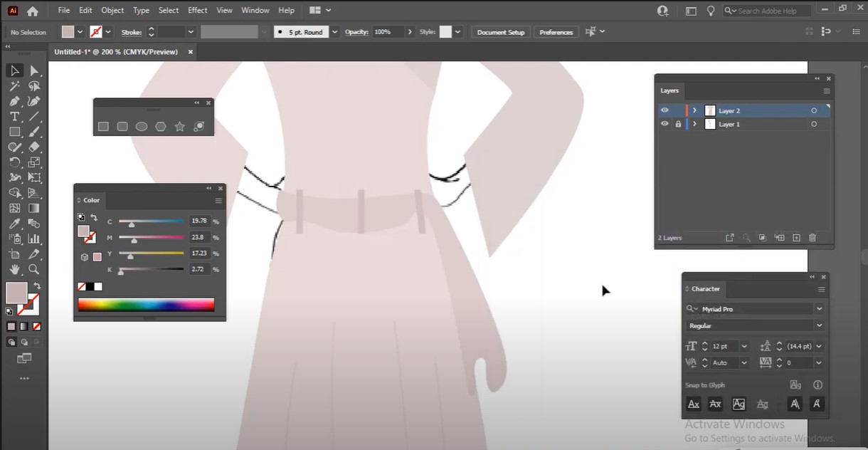Open the Myriad Pro font family dropdown
This screenshot has height=450, width=868.
click(819, 309)
